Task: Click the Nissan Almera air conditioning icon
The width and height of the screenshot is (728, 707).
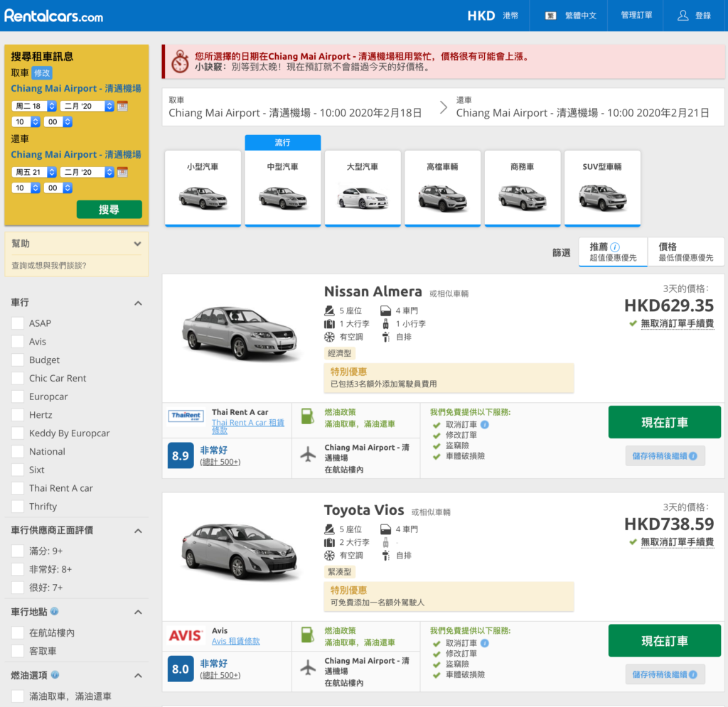Action: (x=329, y=337)
